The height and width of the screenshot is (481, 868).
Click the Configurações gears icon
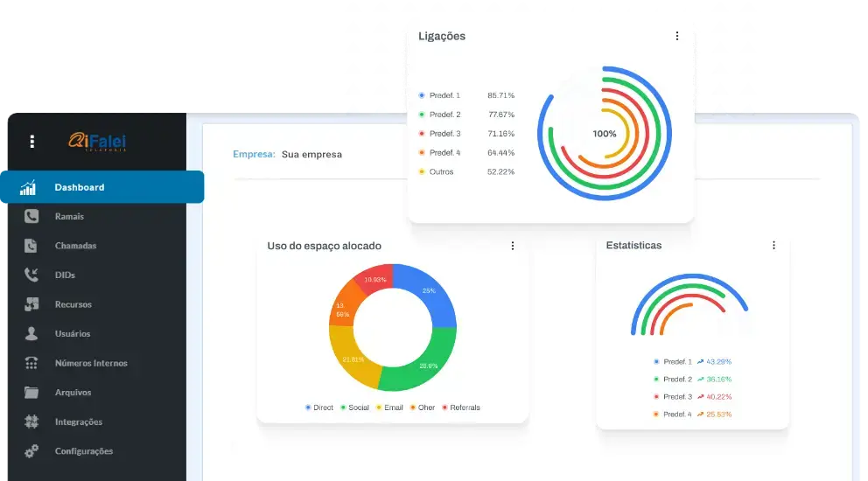point(31,451)
